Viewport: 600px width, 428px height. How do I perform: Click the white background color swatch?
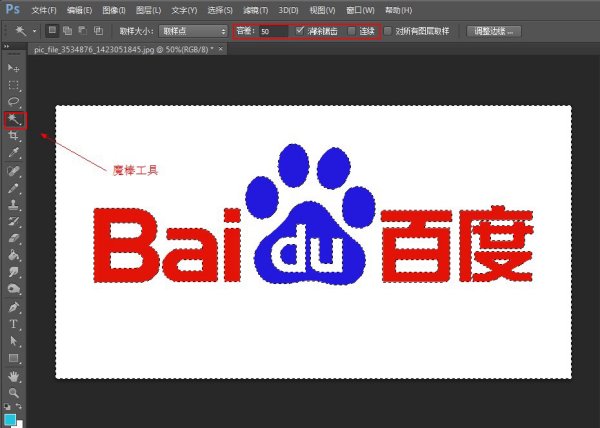tap(19, 424)
